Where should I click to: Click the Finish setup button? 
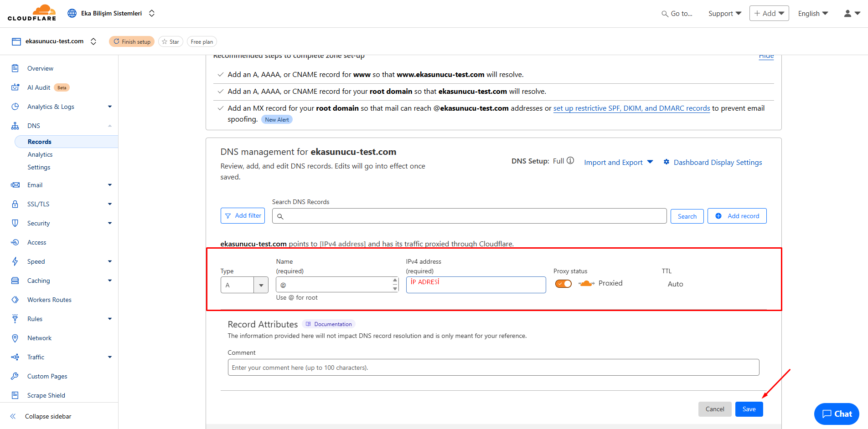pos(132,41)
